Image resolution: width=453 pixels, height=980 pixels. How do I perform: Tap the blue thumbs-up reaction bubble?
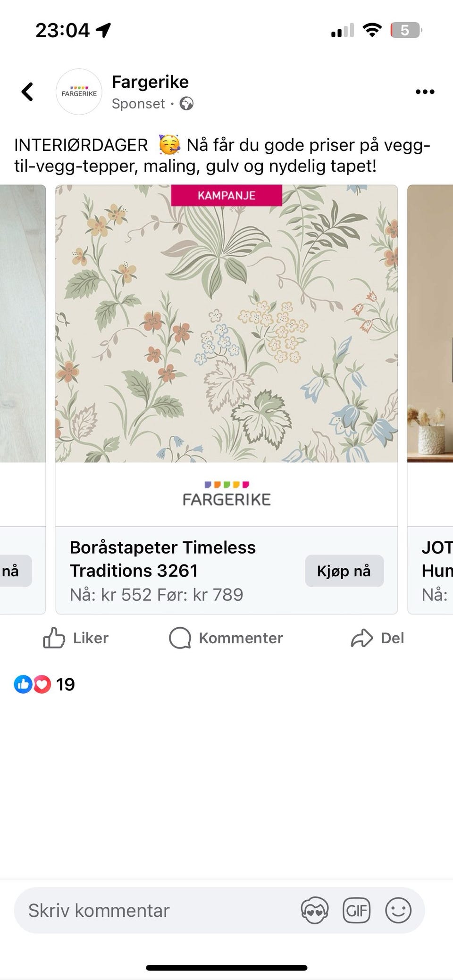click(x=25, y=684)
